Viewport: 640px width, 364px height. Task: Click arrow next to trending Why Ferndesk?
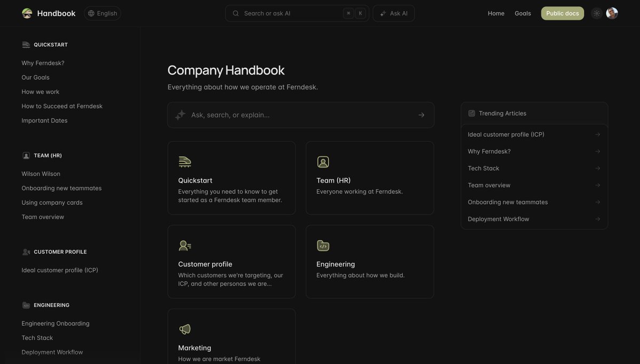coord(598,151)
